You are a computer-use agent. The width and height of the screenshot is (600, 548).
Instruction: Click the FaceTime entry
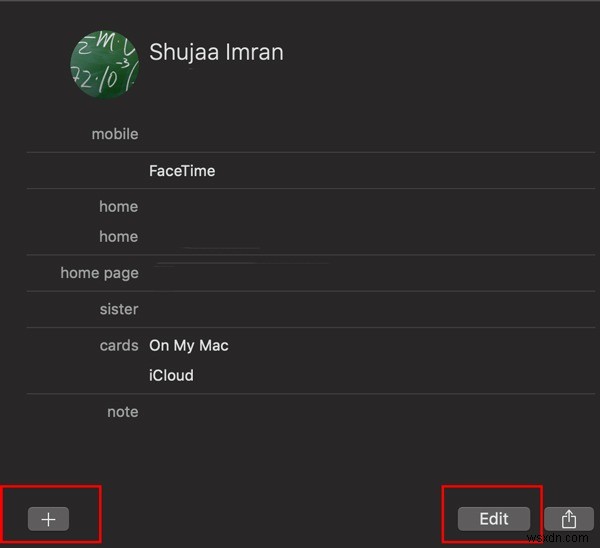182,171
